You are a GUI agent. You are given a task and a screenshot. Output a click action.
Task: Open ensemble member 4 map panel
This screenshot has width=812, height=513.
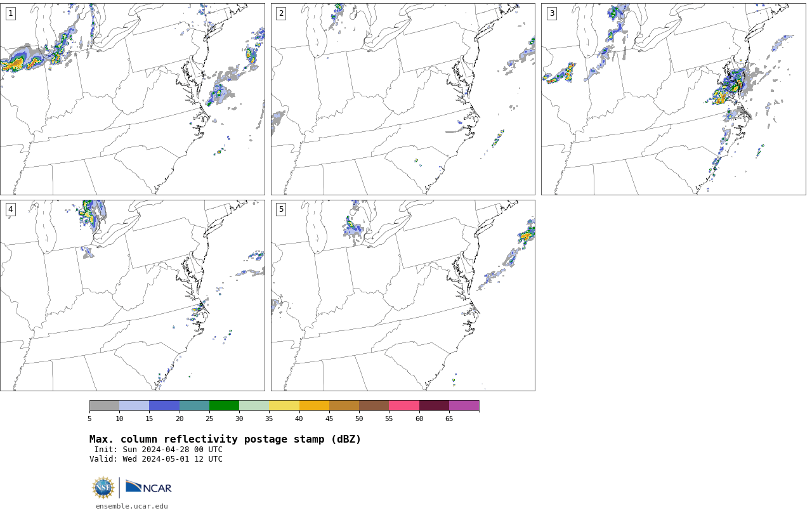click(x=133, y=295)
